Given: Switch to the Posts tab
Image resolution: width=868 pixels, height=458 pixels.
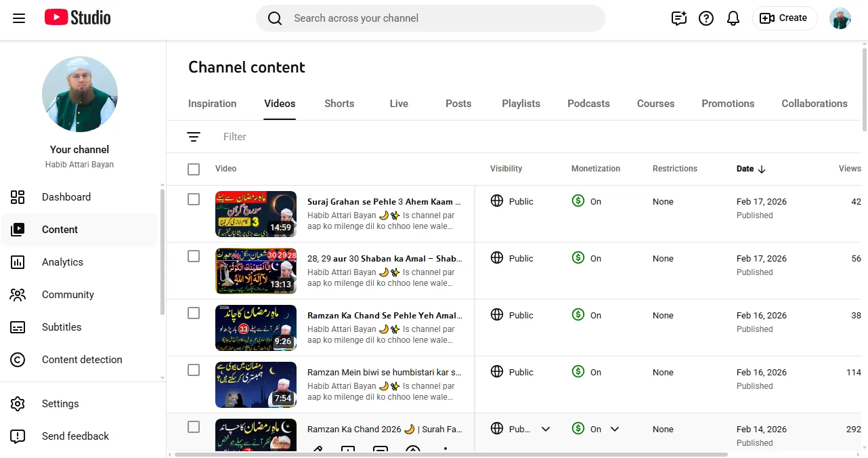Looking at the screenshot, I should point(458,104).
